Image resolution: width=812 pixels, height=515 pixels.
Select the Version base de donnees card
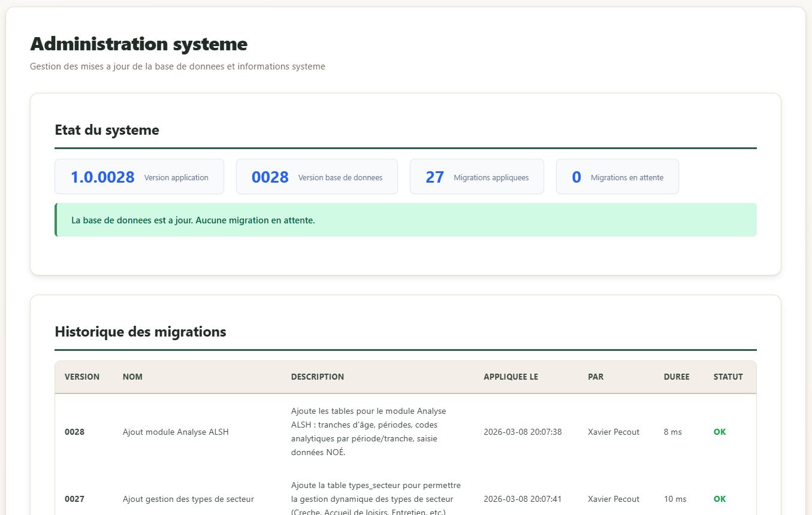tap(316, 177)
